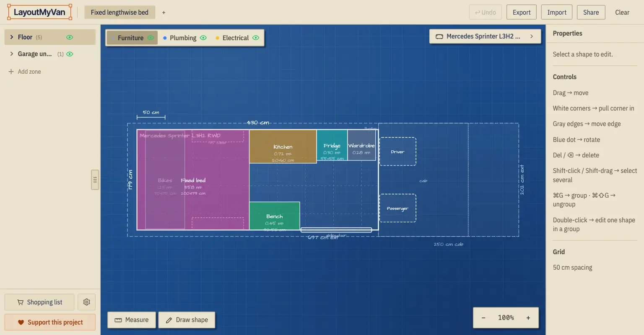Click the Fixed bed label

193,180
